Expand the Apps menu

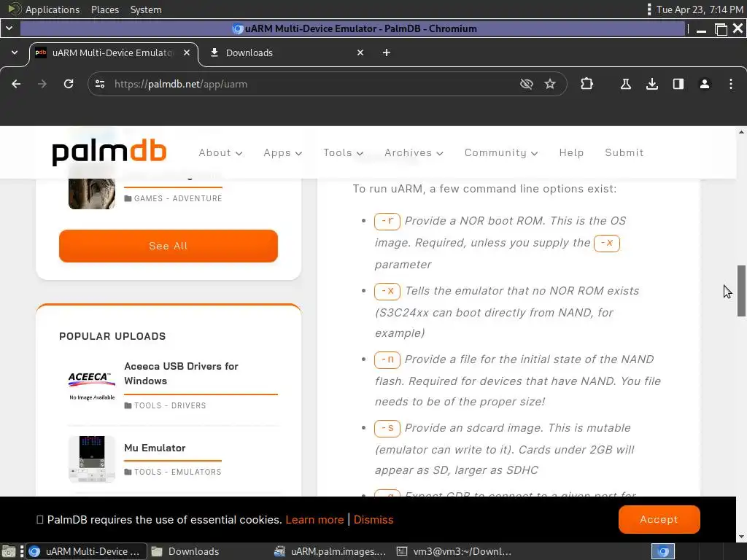click(283, 153)
